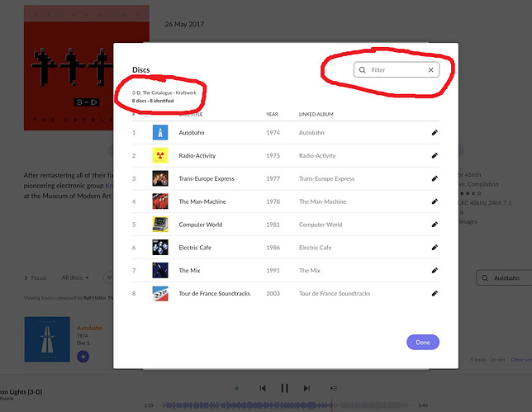Edit the Electric Cafe disc entry

tap(435, 248)
